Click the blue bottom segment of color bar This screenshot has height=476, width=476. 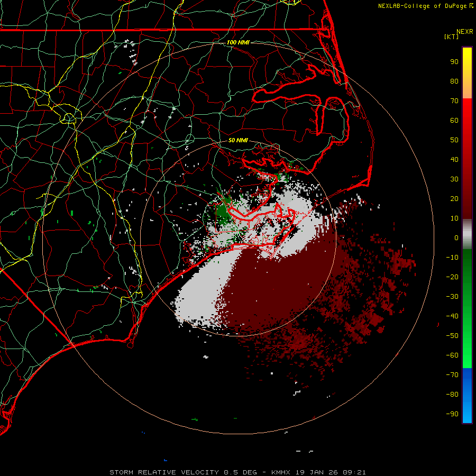[467, 395]
